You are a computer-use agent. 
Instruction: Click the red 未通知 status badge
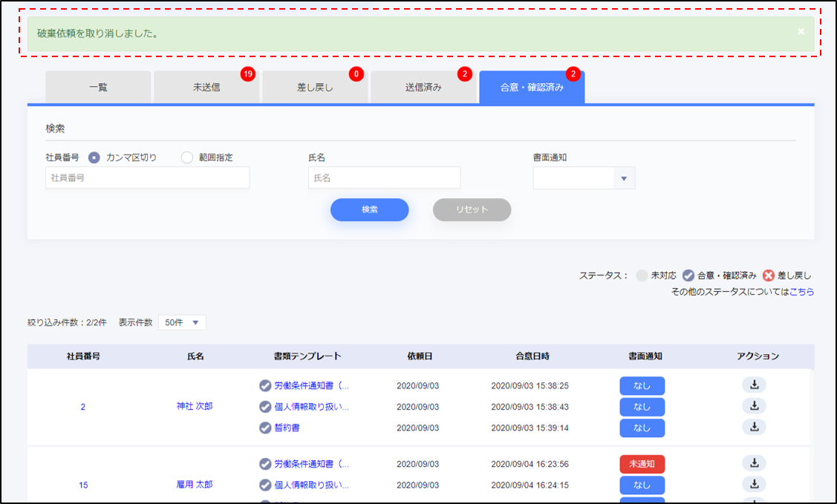(x=642, y=464)
